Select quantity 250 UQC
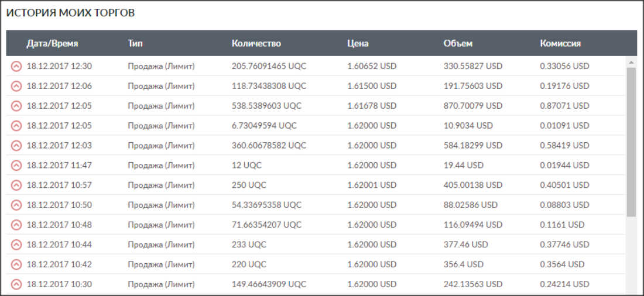The height and width of the screenshot is (296, 644). (249, 185)
